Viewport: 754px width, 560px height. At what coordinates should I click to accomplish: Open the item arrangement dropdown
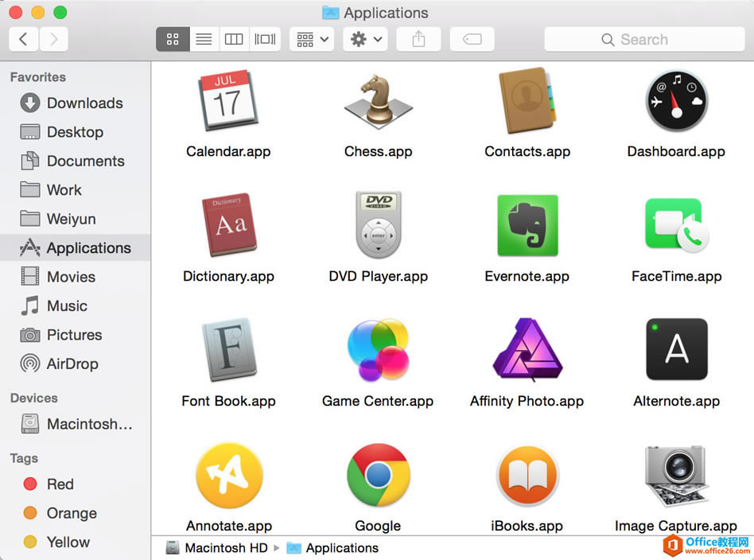[x=311, y=38]
